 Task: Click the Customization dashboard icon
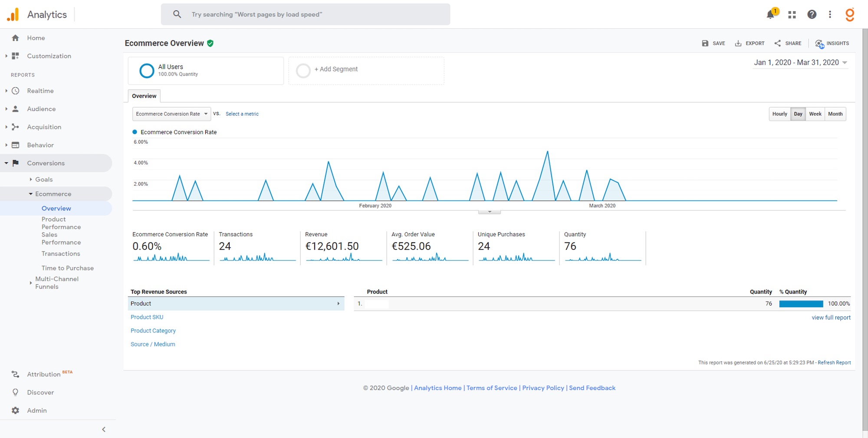pos(16,56)
